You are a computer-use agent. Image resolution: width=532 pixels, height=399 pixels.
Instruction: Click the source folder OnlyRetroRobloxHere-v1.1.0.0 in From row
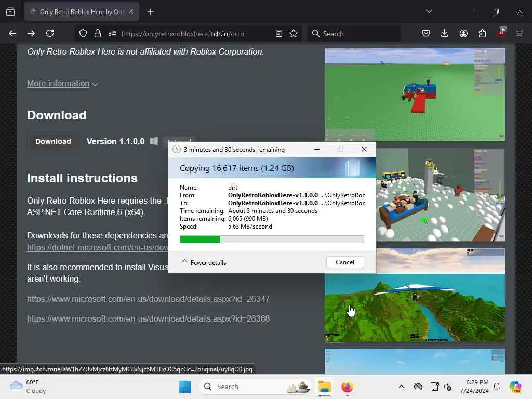pyautogui.click(x=273, y=195)
